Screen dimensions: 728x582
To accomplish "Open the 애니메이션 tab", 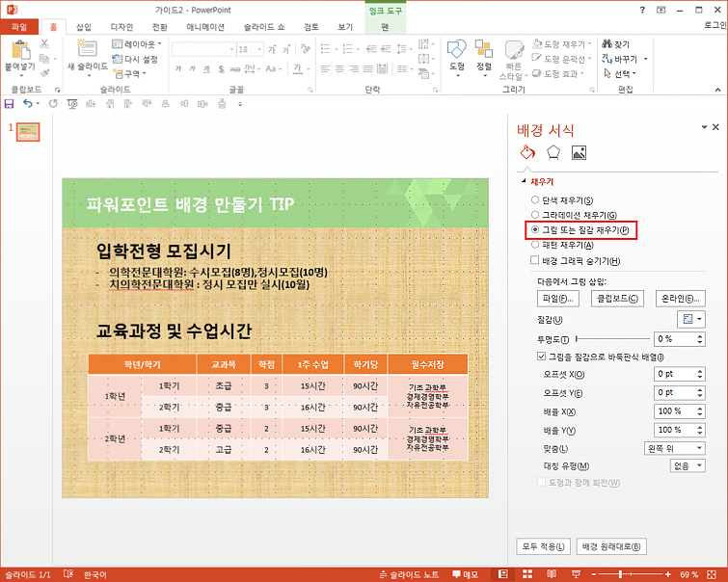I will tap(205, 27).
